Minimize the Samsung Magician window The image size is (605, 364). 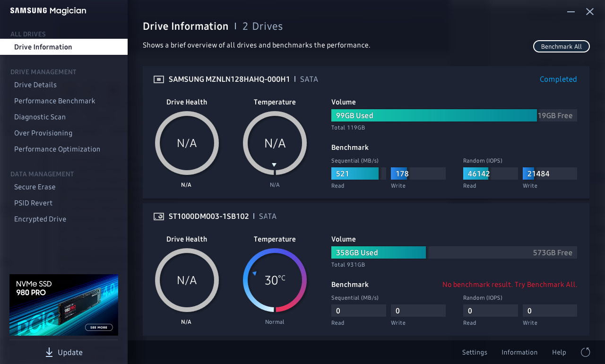click(571, 12)
